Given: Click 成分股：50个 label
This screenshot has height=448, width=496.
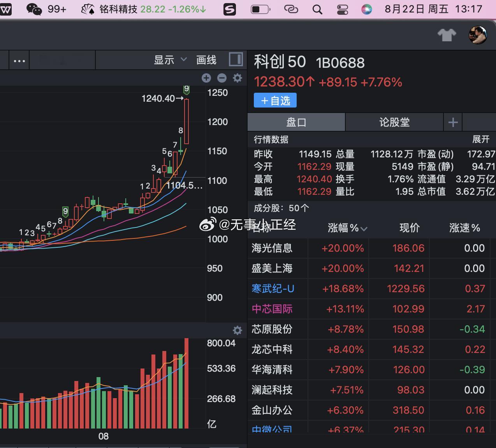Looking at the screenshot, I should coord(281,208).
